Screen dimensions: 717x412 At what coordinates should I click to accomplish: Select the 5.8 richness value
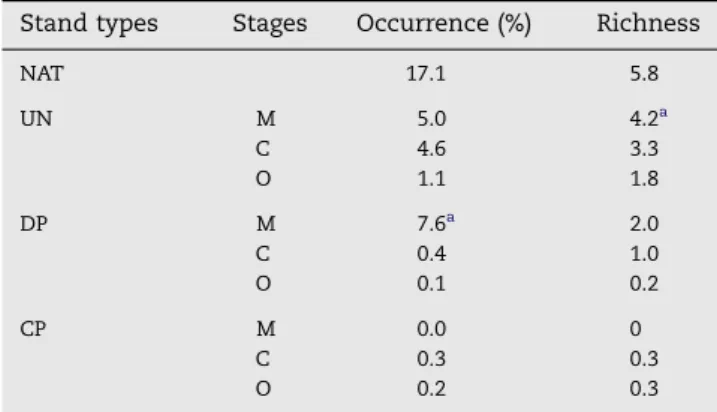tap(644, 74)
